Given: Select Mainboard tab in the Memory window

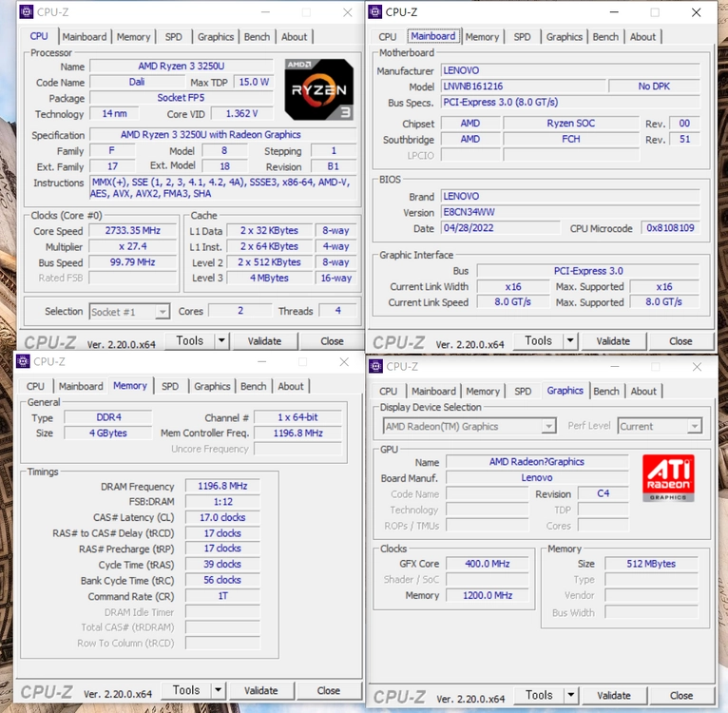Looking at the screenshot, I should [81, 386].
